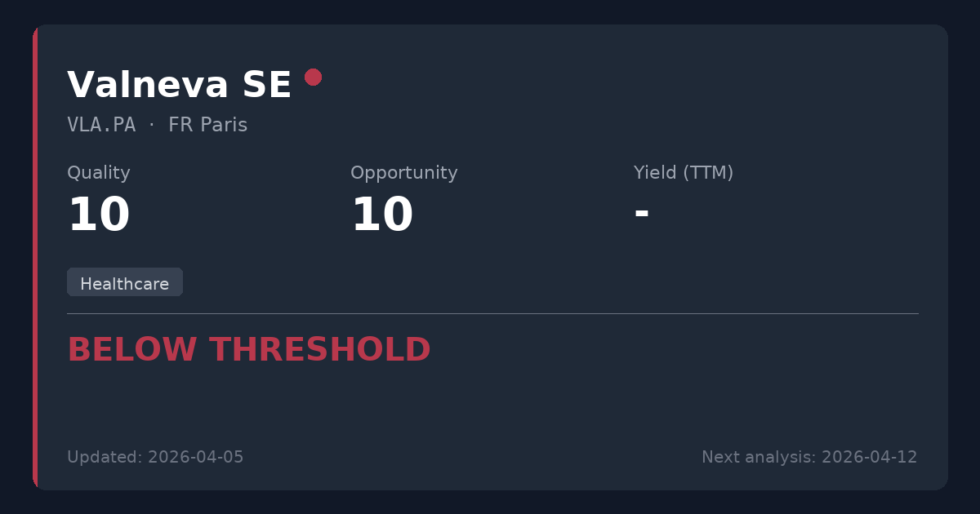Viewport: 980px width, 514px height.
Task: Click the red accent bar on card's left edge
Action: [x=35, y=257]
